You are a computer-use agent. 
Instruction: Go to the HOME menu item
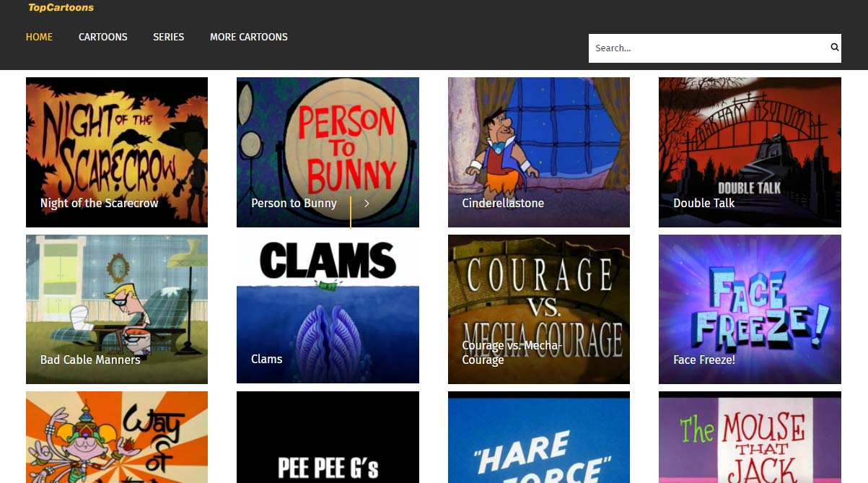pyautogui.click(x=39, y=37)
